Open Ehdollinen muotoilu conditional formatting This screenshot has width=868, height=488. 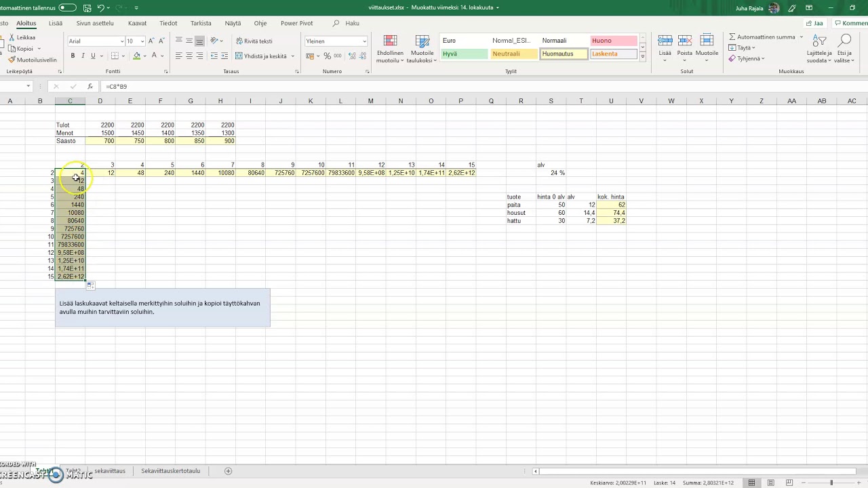tap(390, 49)
